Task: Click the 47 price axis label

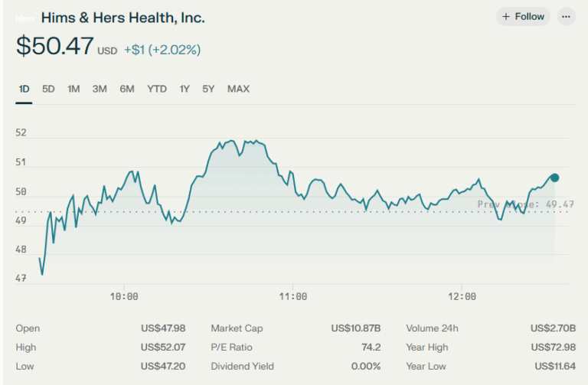Action: [21, 279]
